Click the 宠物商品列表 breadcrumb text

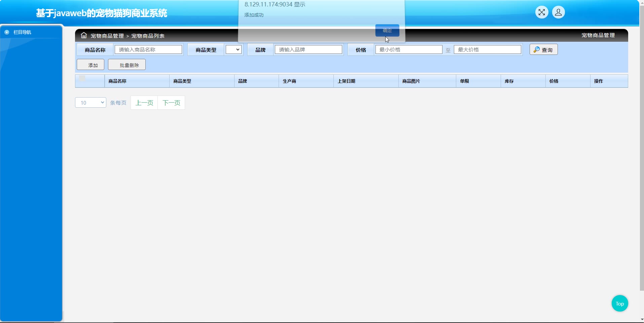coord(148,36)
